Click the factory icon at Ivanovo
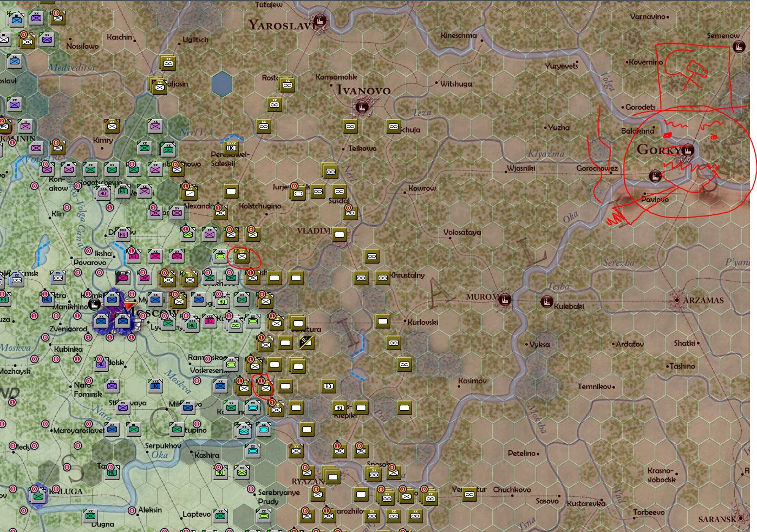 [362, 107]
